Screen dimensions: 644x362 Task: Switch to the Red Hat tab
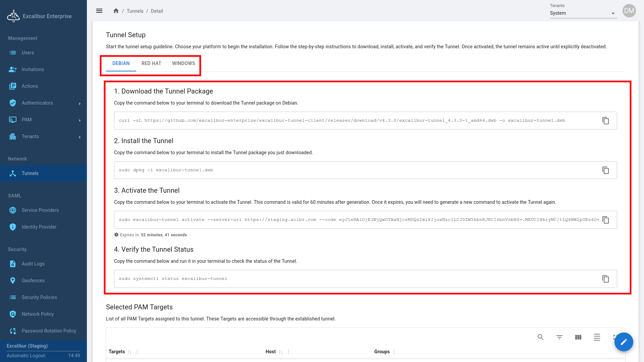(151, 63)
